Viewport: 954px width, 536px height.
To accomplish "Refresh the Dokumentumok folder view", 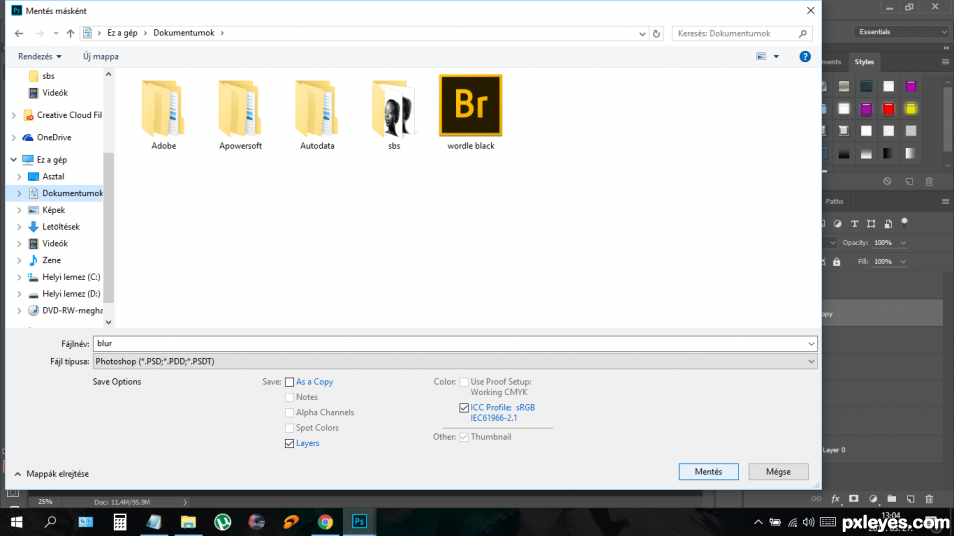I will pyautogui.click(x=656, y=33).
